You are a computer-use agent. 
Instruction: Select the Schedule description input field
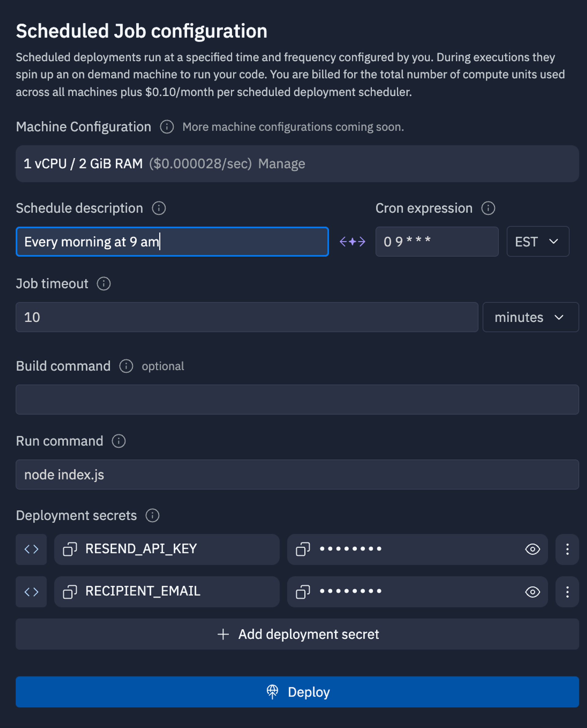(172, 242)
